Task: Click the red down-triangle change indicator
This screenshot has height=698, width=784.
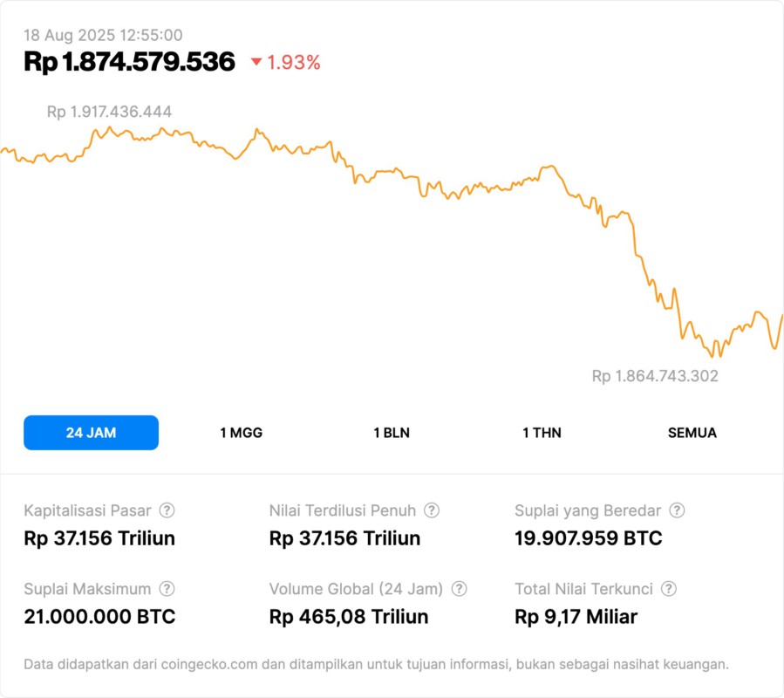Action: pyautogui.click(x=256, y=62)
